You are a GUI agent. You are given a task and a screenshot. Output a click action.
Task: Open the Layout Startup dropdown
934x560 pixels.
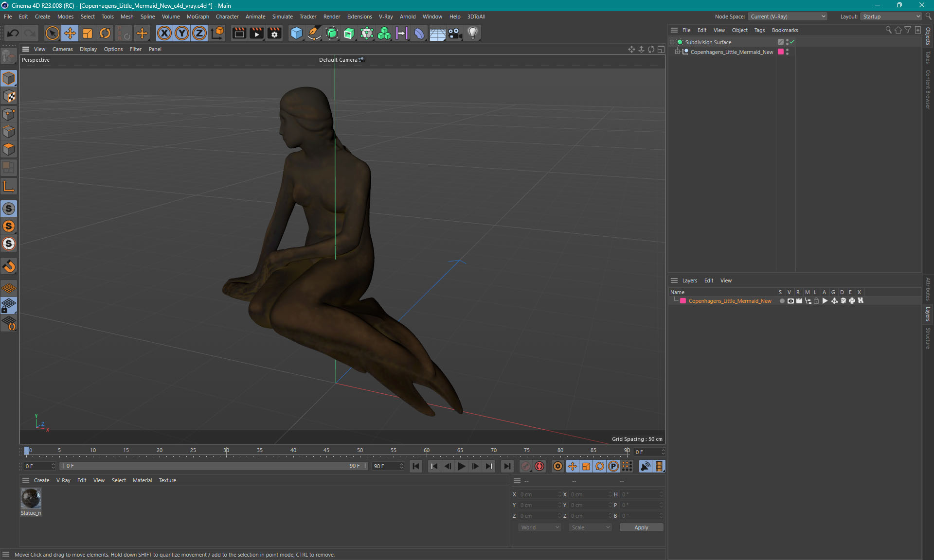coord(891,17)
